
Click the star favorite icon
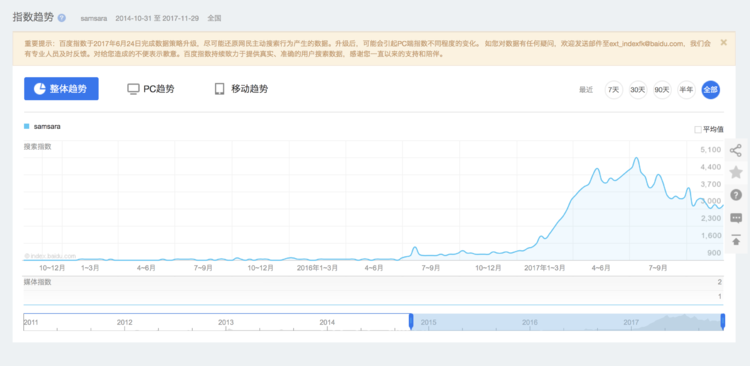tap(736, 172)
